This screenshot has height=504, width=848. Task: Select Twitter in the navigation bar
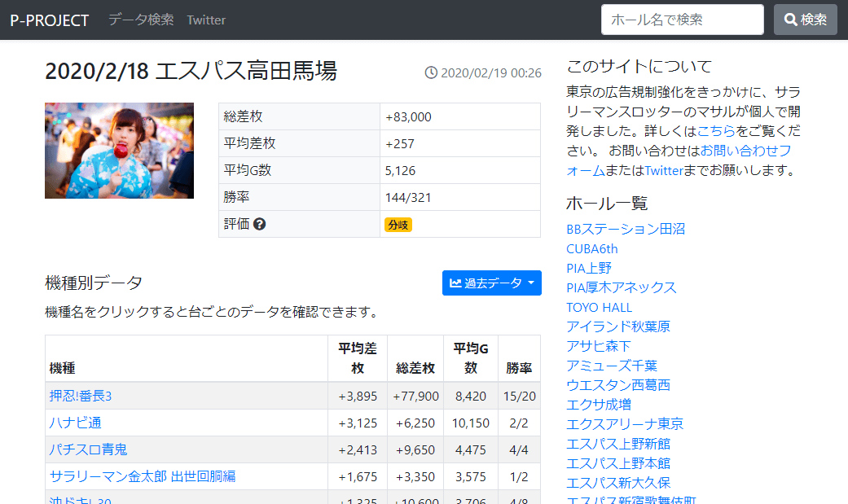(x=206, y=20)
